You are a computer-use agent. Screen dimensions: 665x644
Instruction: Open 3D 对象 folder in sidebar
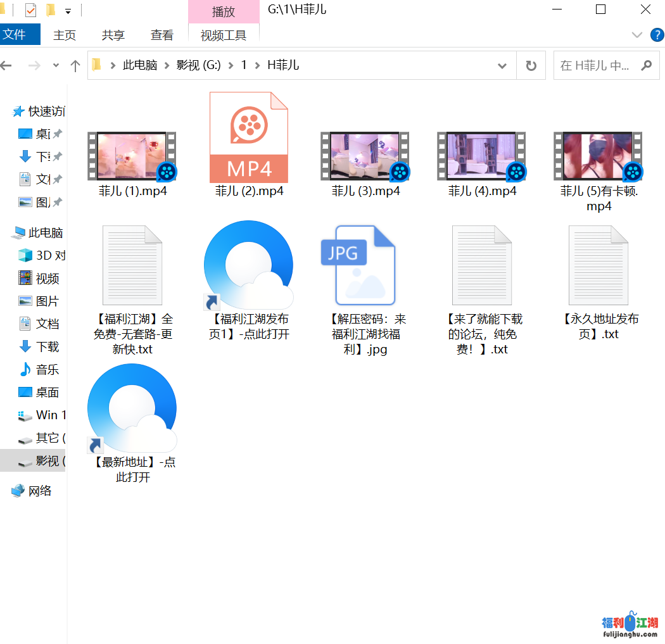click(x=49, y=255)
